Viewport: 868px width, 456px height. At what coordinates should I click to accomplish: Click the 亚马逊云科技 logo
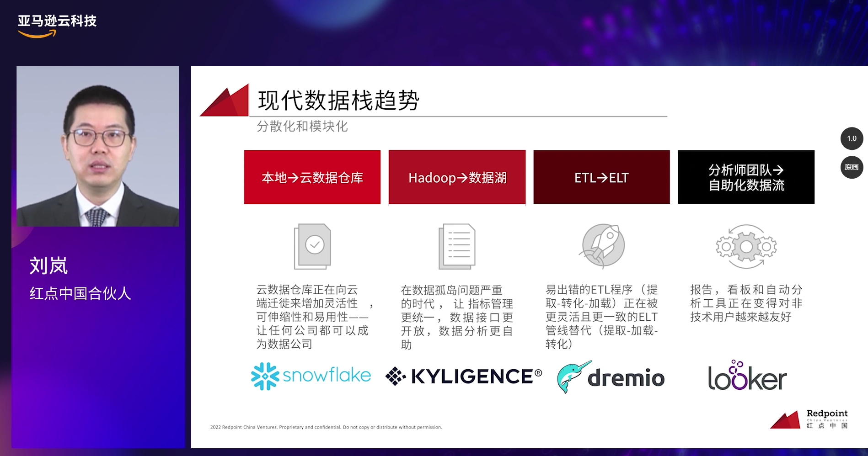[57, 26]
